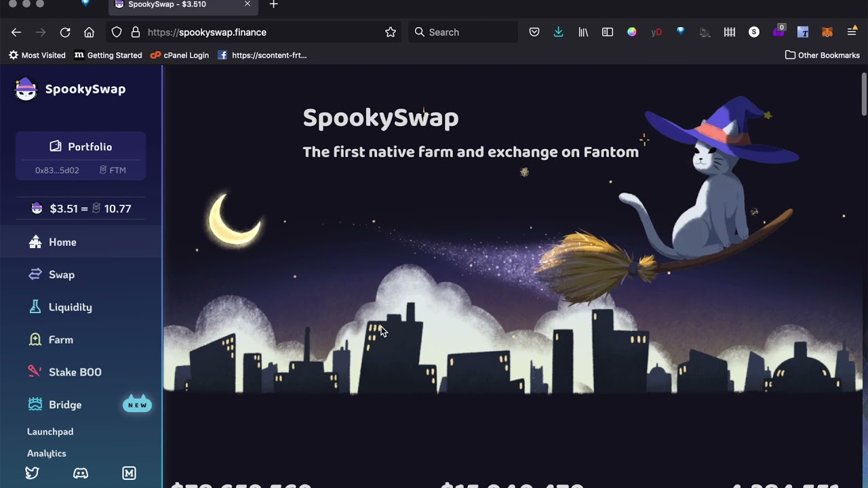The height and width of the screenshot is (488, 868).
Task: Click the T text extension icon
Action: pos(803,32)
